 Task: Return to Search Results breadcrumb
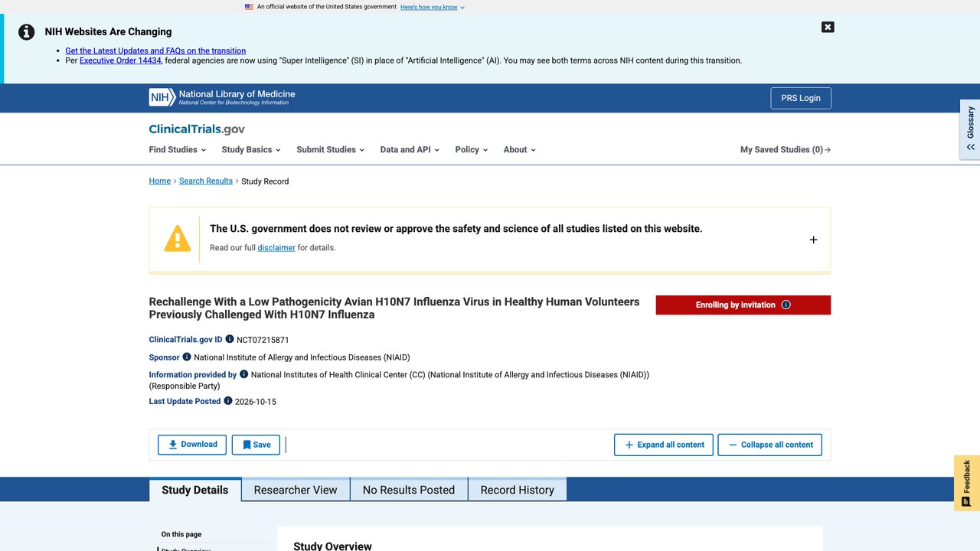pos(206,181)
